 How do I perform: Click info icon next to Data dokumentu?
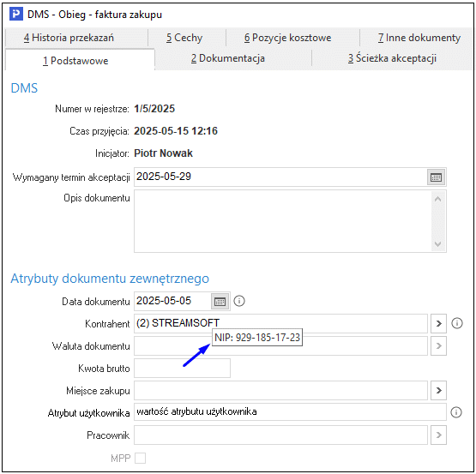[x=239, y=301]
